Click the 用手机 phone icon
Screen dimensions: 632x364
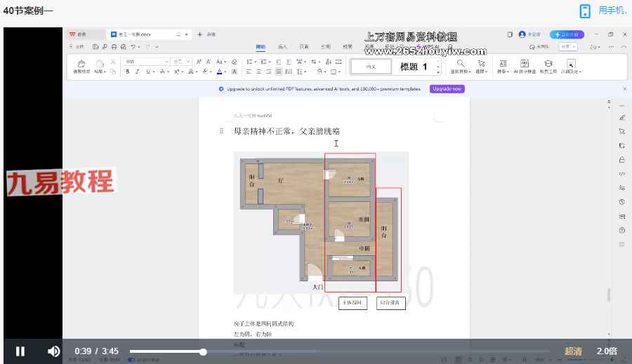[585, 11]
